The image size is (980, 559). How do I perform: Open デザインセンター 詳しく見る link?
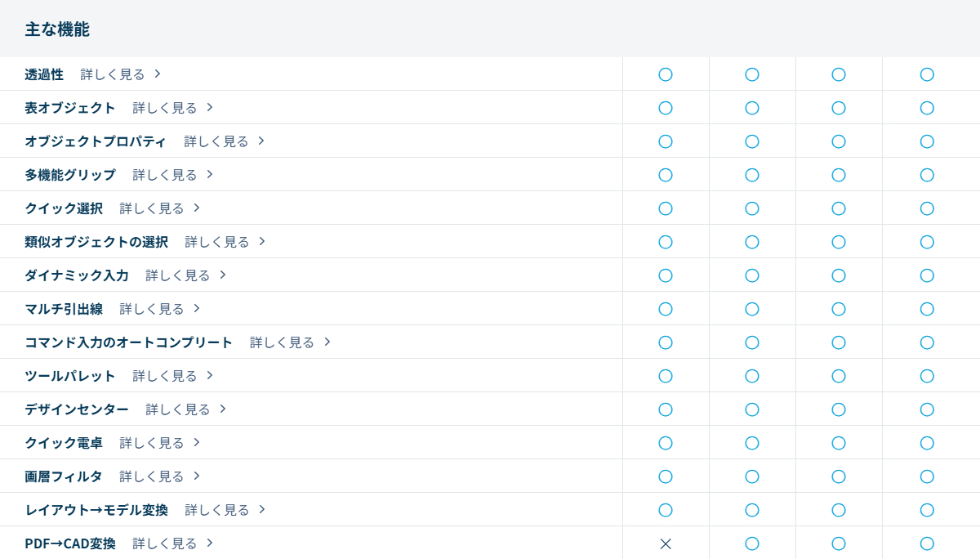(x=178, y=409)
